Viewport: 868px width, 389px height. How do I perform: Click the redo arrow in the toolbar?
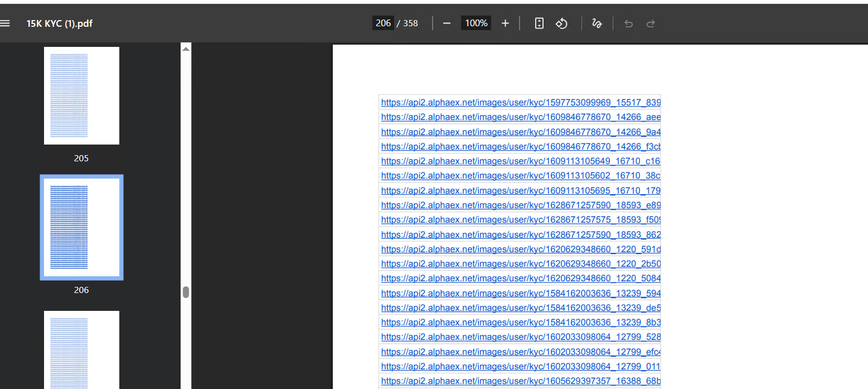(x=650, y=23)
